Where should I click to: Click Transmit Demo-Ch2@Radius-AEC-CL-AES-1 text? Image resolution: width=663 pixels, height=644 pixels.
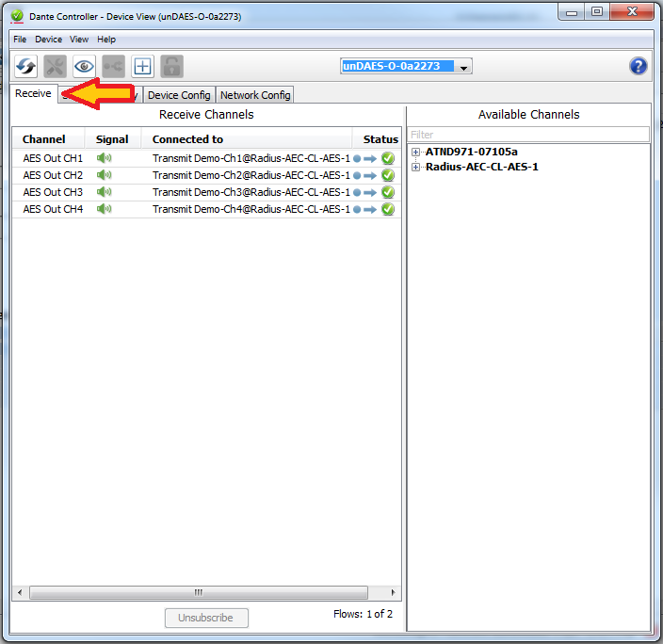click(x=251, y=175)
